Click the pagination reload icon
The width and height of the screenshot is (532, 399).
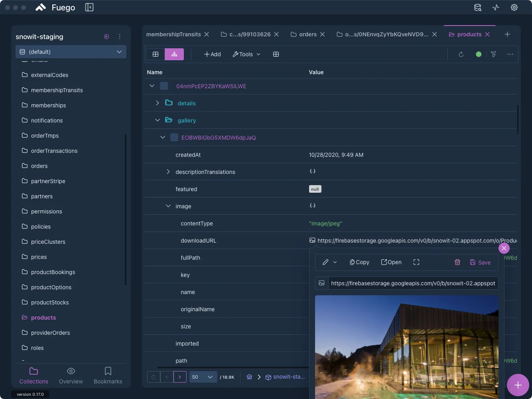pos(154,377)
